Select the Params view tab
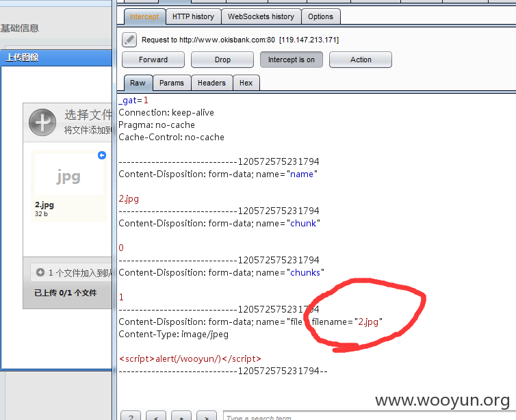Screen dimensions: 516x420 coord(172,83)
